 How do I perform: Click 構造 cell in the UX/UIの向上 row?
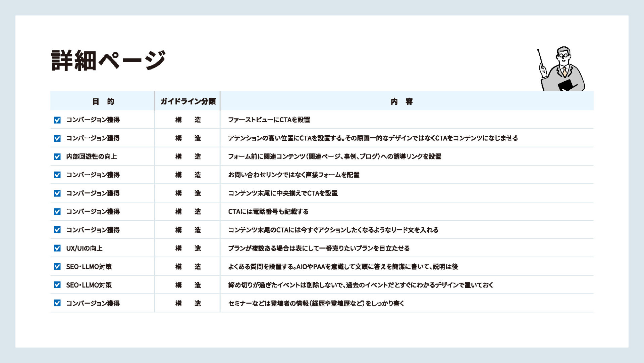click(188, 248)
